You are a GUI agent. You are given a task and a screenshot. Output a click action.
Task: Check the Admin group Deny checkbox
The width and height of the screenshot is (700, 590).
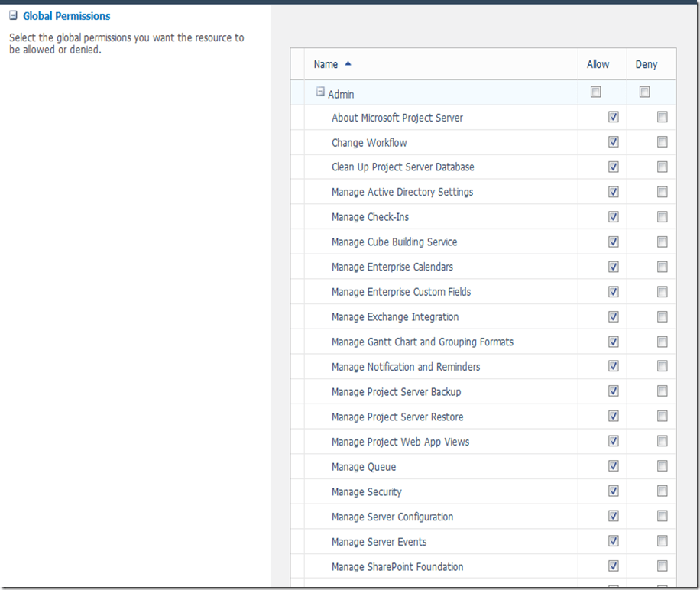(x=645, y=92)
